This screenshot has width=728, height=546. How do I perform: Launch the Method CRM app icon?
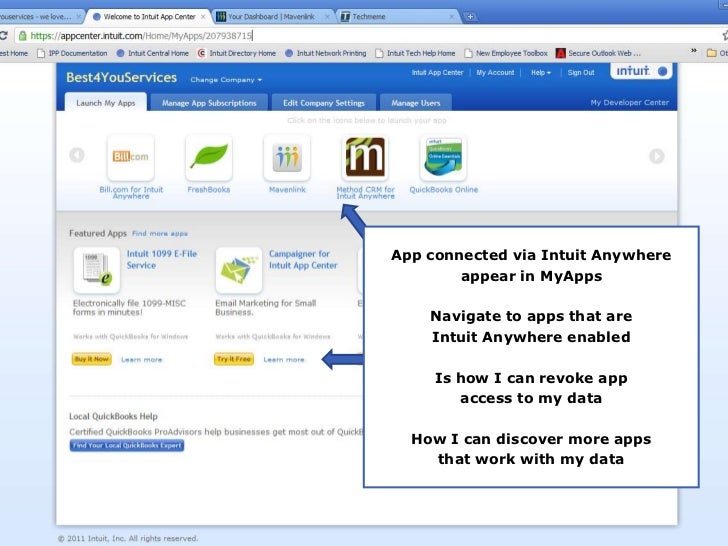coord(365,157)
